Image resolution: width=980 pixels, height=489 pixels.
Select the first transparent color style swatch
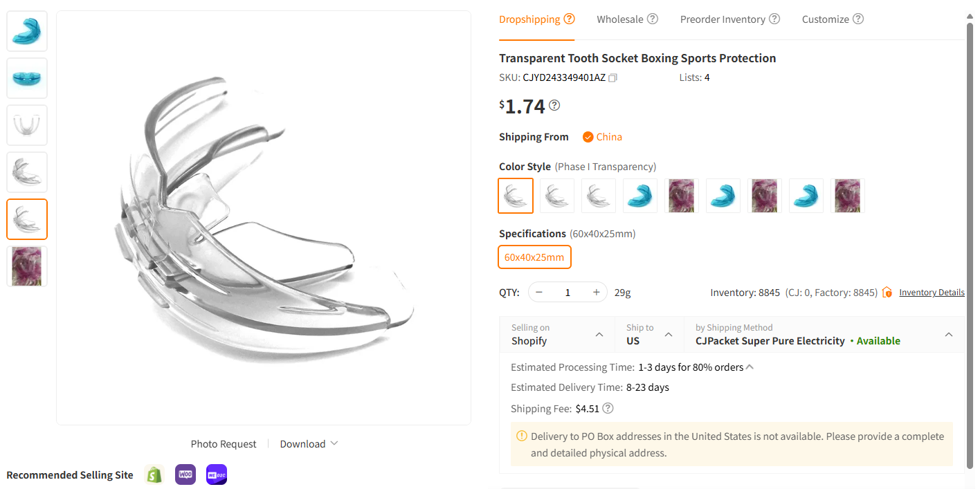tap(516, 196)
